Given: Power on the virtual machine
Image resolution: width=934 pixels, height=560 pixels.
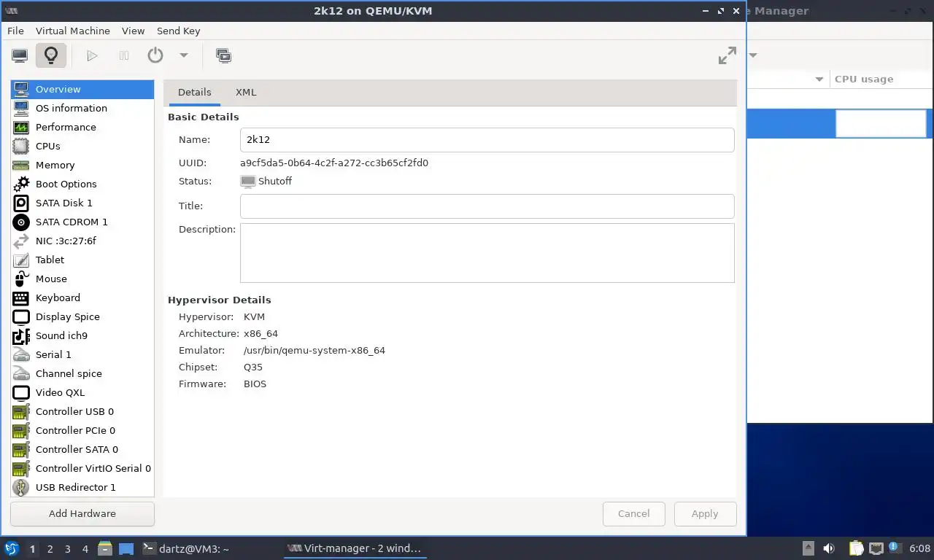Looking at the screenshot, I should click(92, 55).
